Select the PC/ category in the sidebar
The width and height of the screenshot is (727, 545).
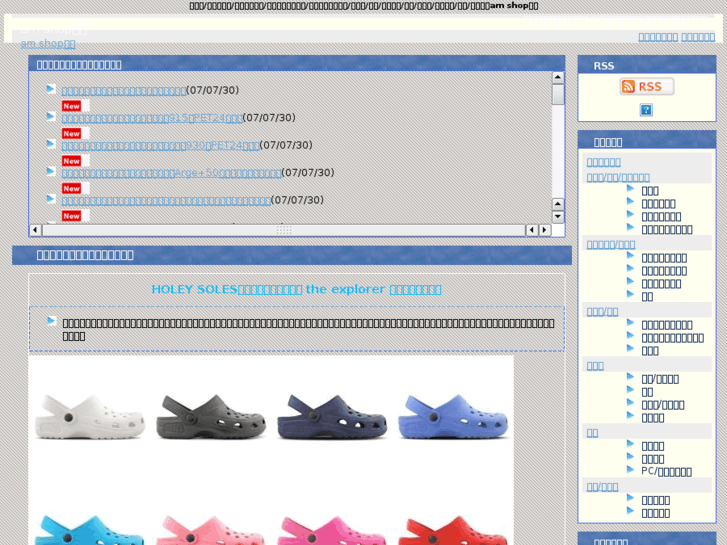click(666, 471)
